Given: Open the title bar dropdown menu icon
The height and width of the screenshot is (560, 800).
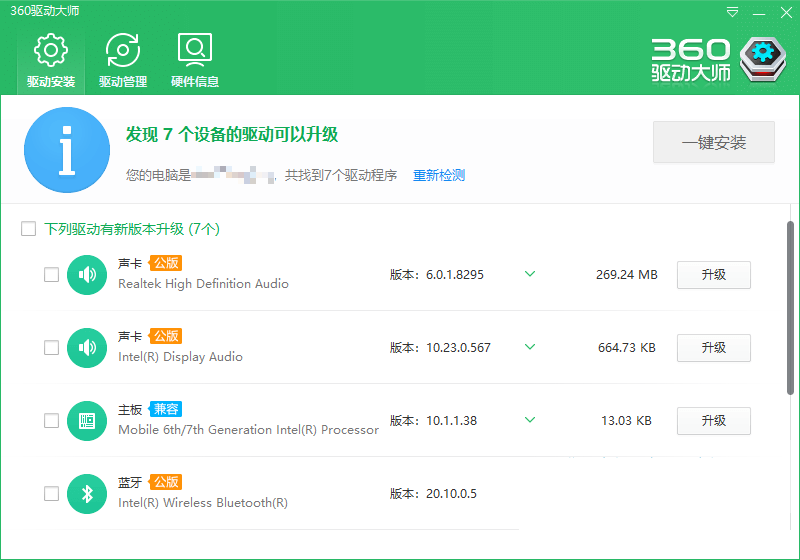Looking at the screenshot, I should click(x=733, y=13).
